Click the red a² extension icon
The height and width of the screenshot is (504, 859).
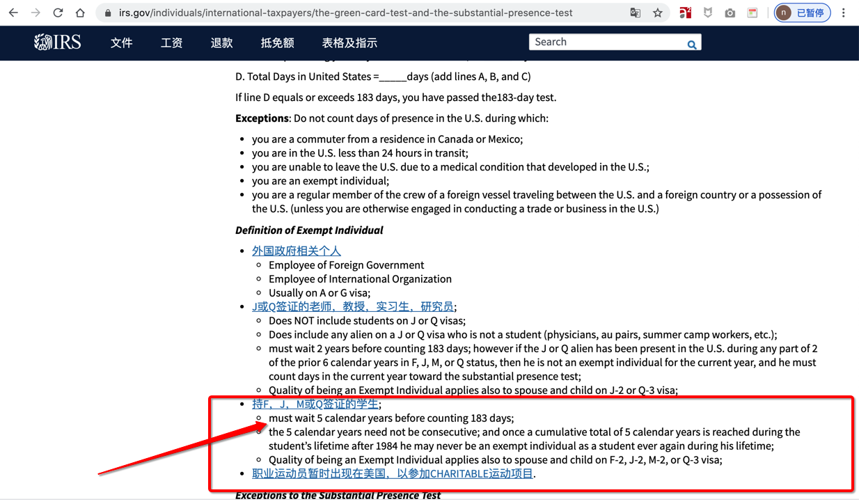tap(686, 13)
